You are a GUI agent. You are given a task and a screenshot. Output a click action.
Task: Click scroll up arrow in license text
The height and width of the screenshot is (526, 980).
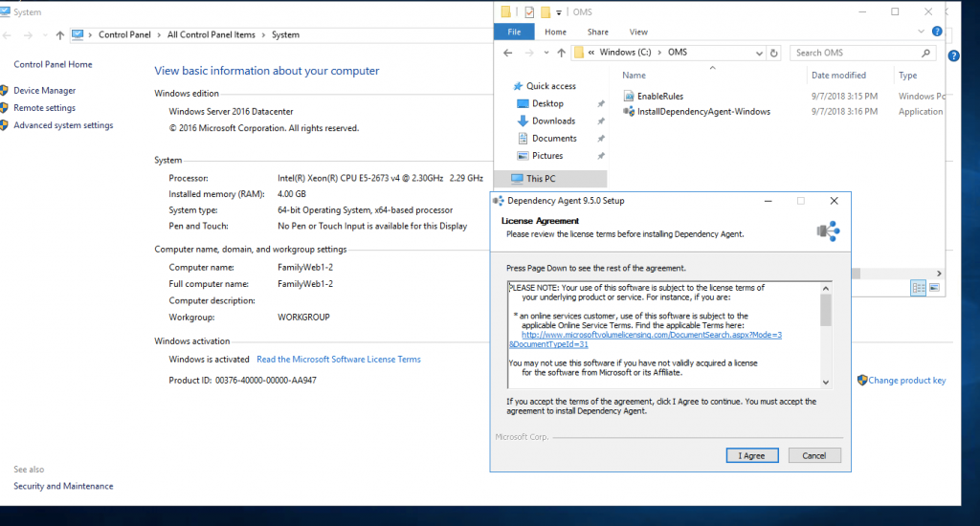[826, 288]
